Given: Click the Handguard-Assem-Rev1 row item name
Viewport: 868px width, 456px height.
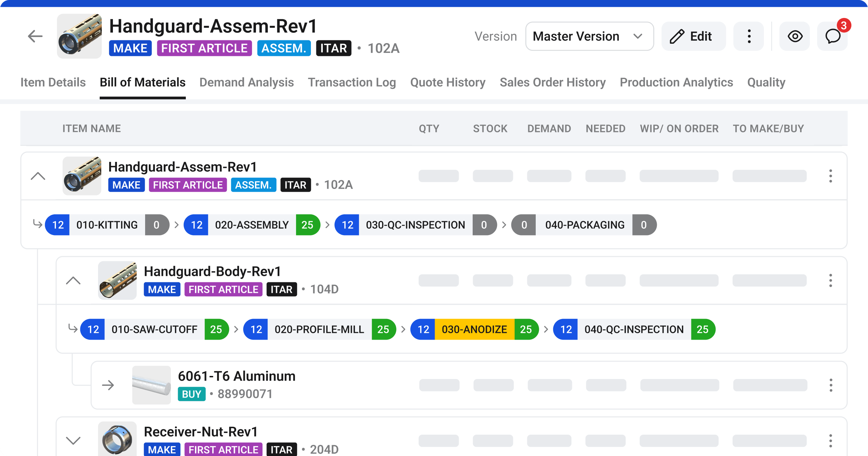Looking at the screenshot, I should [x=182, y=167].
